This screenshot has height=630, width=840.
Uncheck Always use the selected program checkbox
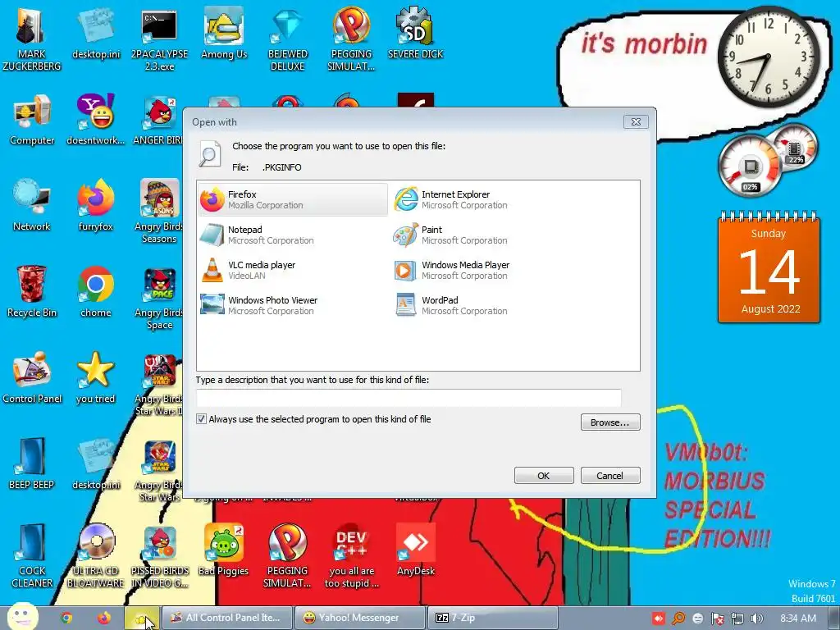coord(202,419)
